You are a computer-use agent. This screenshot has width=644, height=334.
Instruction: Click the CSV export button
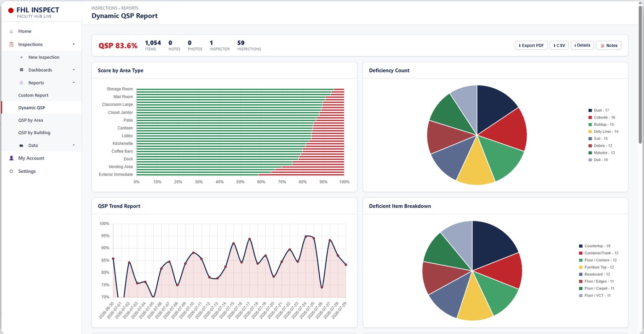[559, 45]
